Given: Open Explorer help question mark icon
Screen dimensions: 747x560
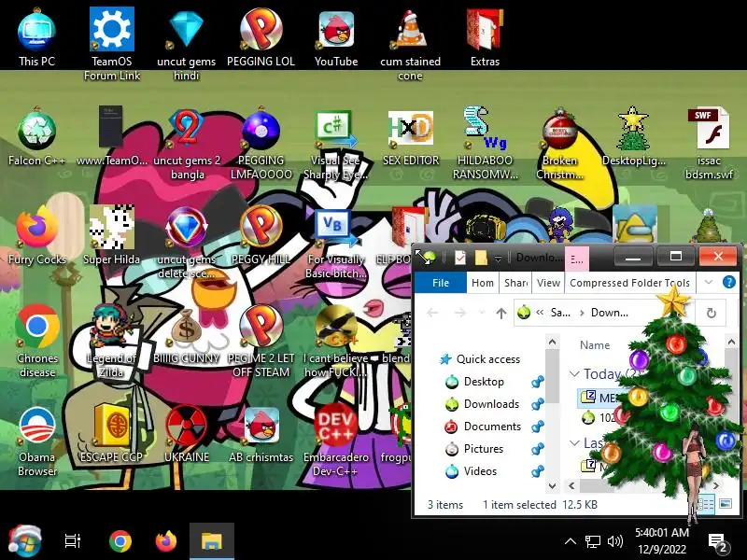Looking at the screenshot, I should pos(729,283).
